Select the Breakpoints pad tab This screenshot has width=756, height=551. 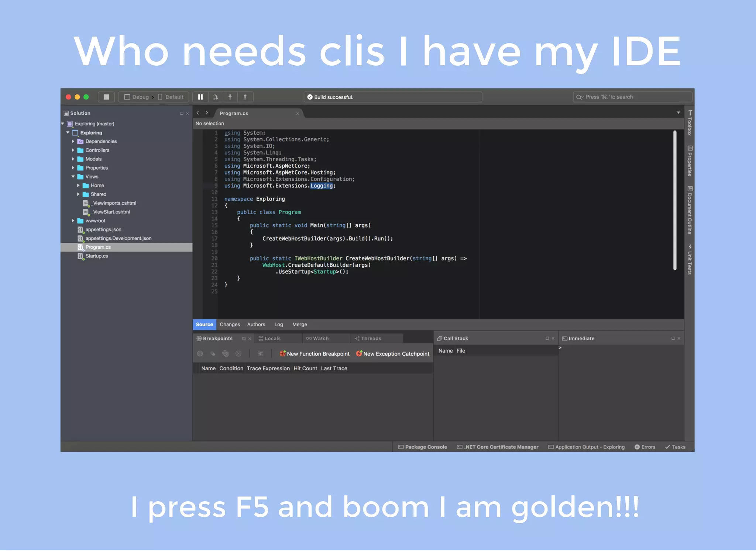(218, 339)
